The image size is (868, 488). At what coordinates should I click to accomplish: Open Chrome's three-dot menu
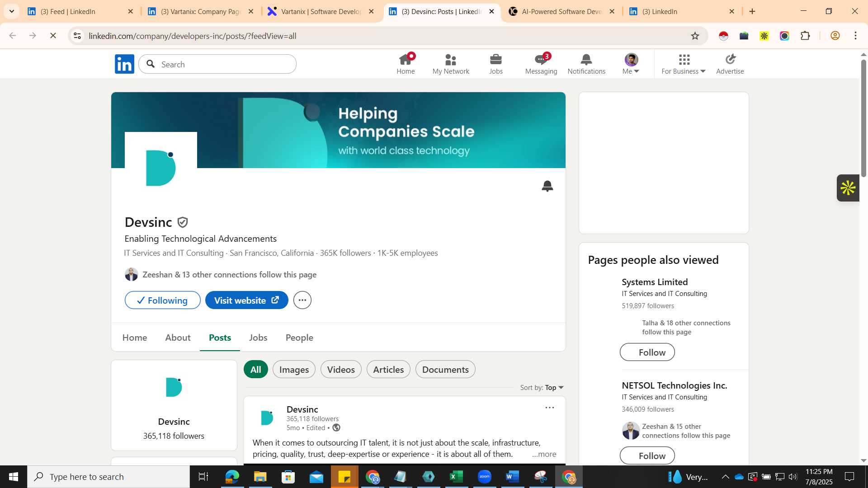tap(855, 36)
